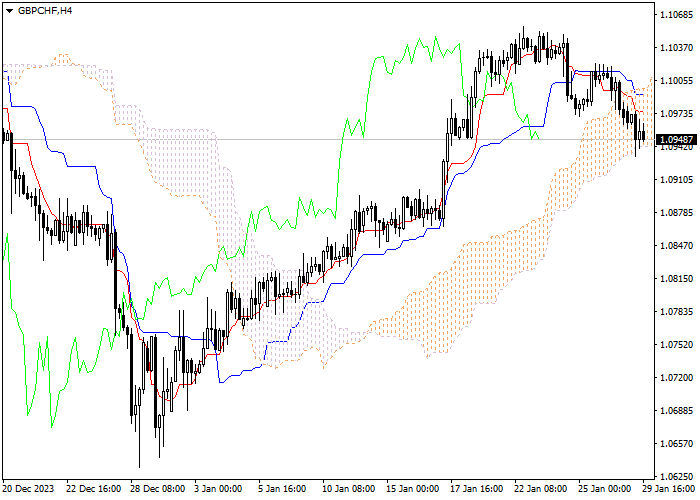Click the 29 Jan 16:00 time label
The height and width of the screenshot is (500, 700).
tap(671, 489)
